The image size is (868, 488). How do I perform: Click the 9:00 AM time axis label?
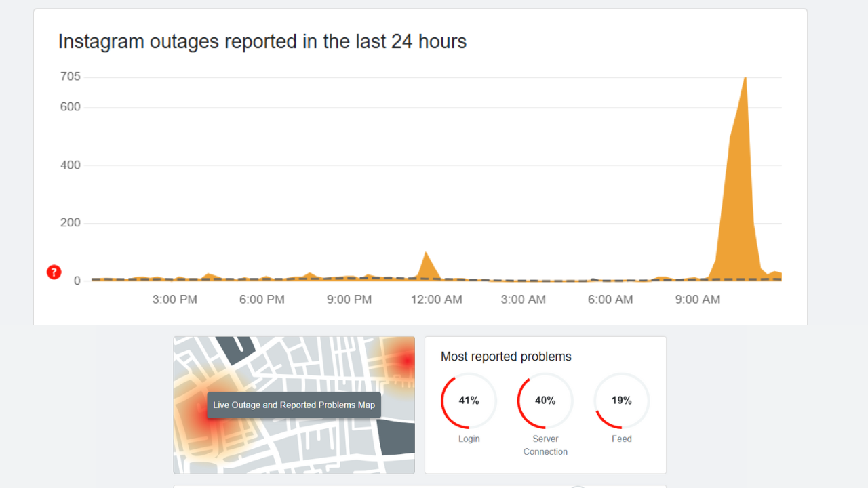pos(697,300)
